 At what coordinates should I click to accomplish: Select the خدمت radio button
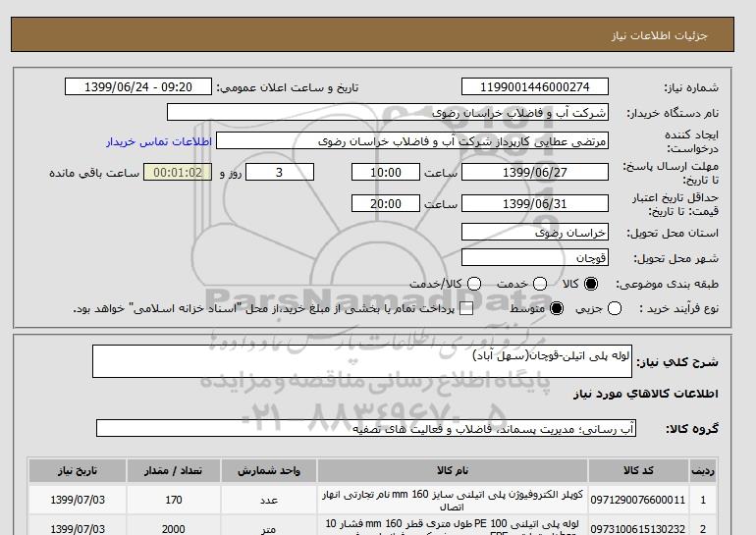click(x=540, y=284)
